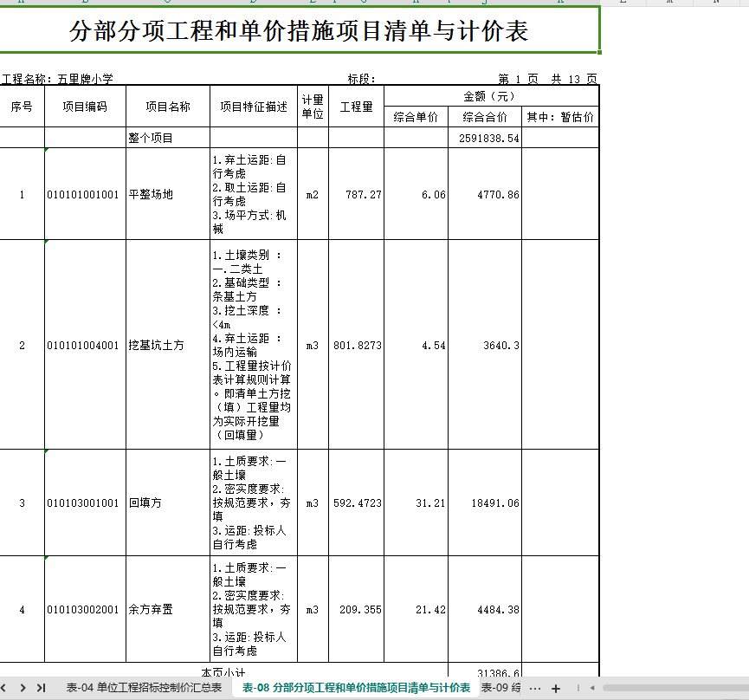Select the page indicator 第 1 页 共 13 页
This screenshot has width=749, height=700.
[x=547, y=79]
